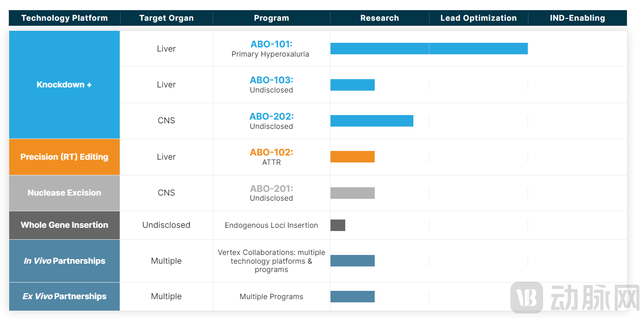Click the Precision (RT) Editing block

pos(64,157)
